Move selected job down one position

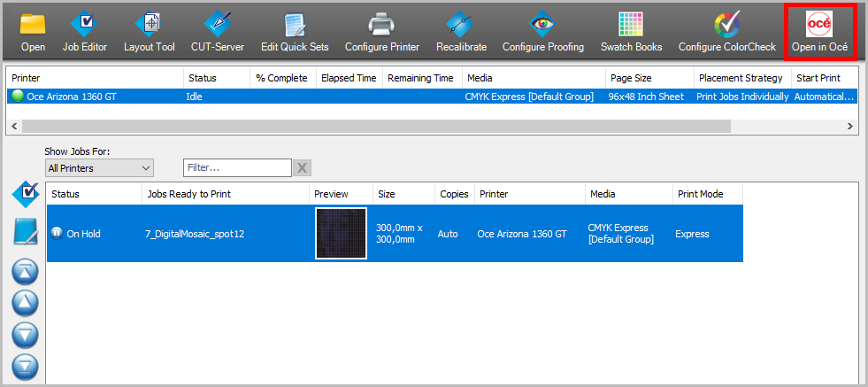[26, 334]
